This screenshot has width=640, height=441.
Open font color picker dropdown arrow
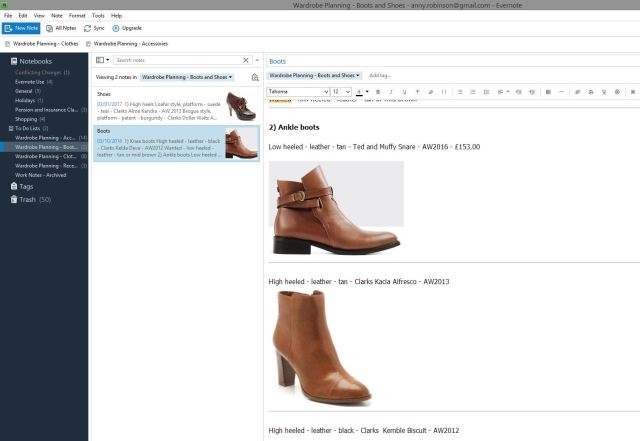pos(367,92)
